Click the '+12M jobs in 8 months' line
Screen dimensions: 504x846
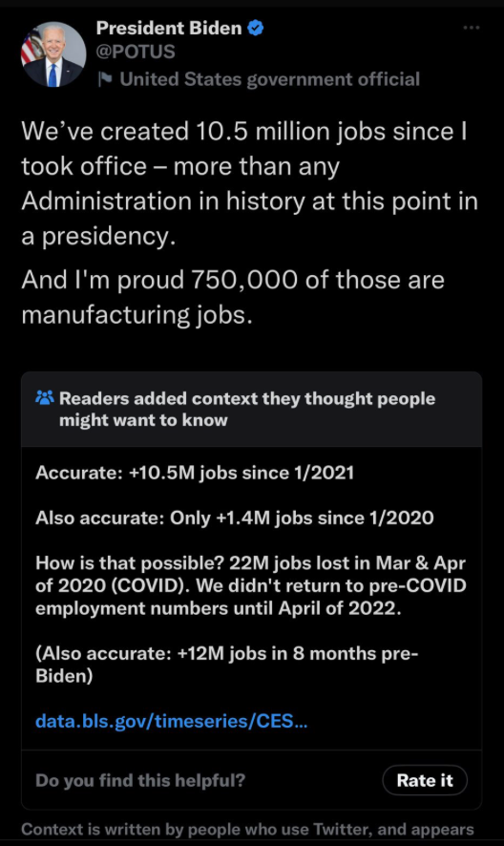[226, 665]
